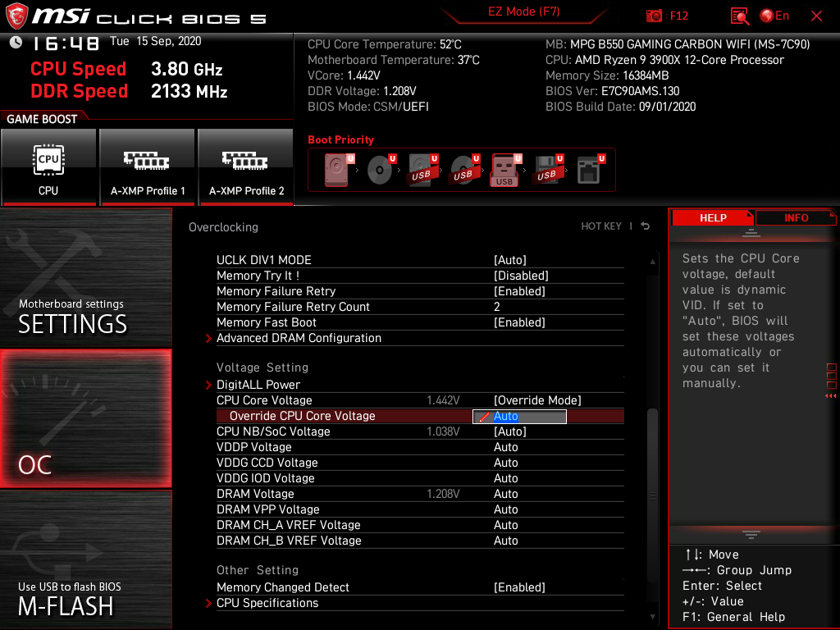Open the SETTINGS motherboard section
The image size is (840, 630).
85,277
